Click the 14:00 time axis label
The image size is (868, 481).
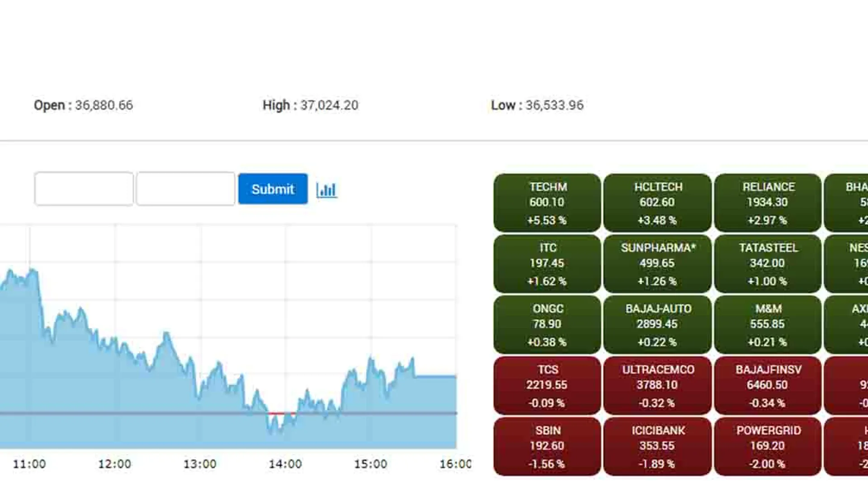click(285, 464)
